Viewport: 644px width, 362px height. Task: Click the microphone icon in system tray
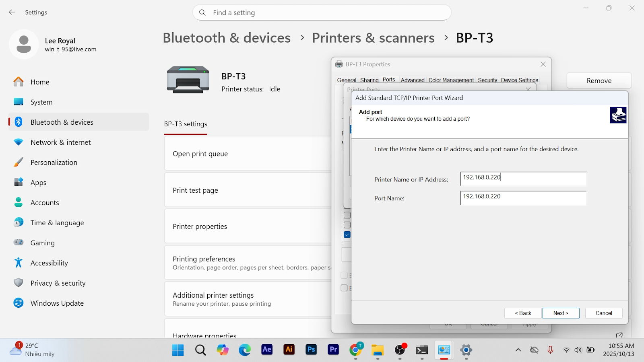point(550,350)
